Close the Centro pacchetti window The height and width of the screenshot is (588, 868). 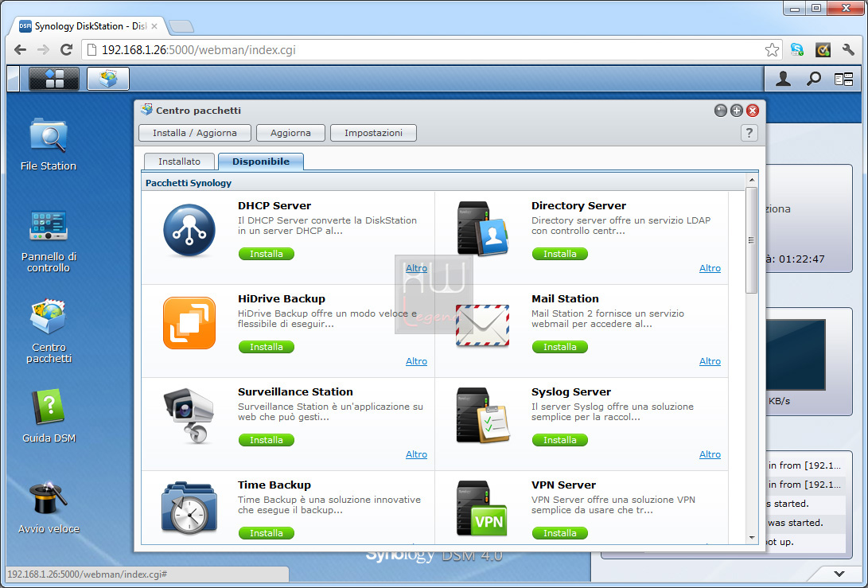pyautogui.click(x=753, y=111)
